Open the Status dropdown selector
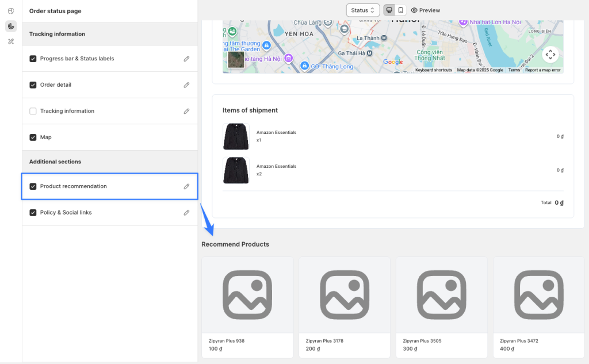Image resolution: width=589 pixels, height=364 pixels. [362, 10]
